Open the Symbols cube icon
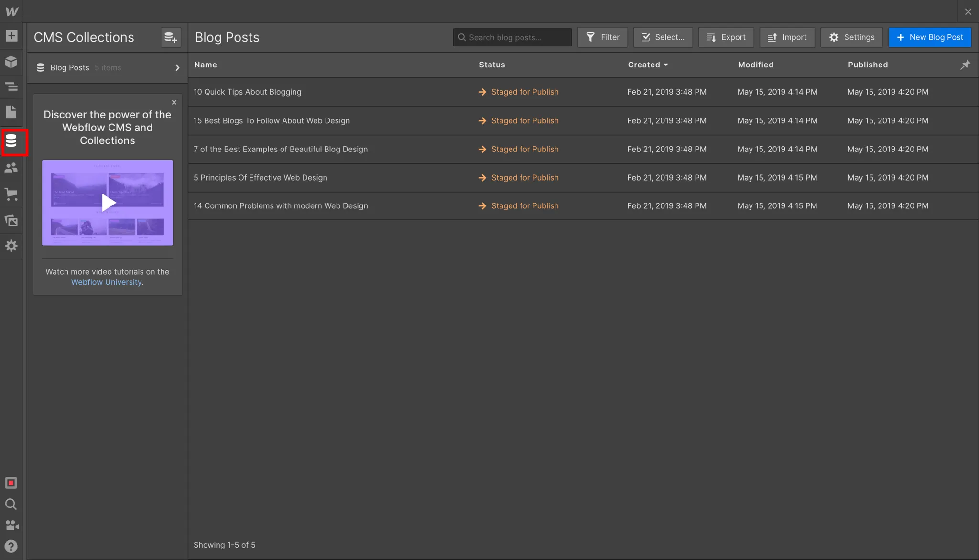Screen dimensions: 979x560 click(11, 62)
